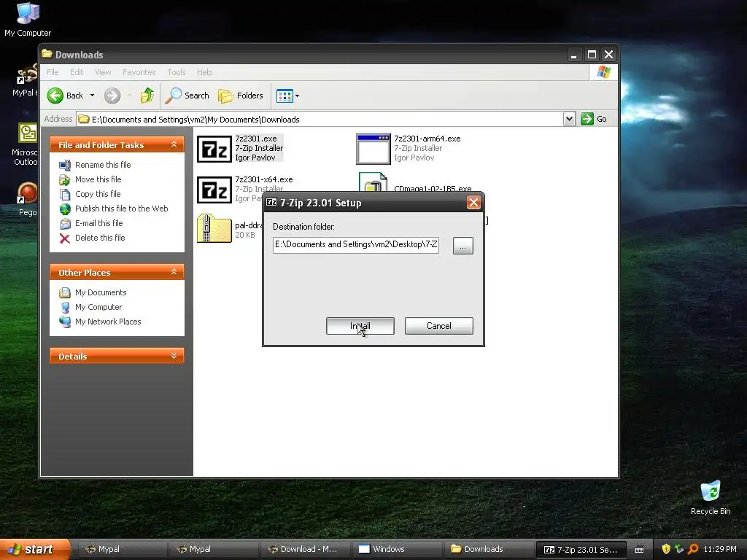
Task: Open the Tools menu
Action: pos(177,72)
